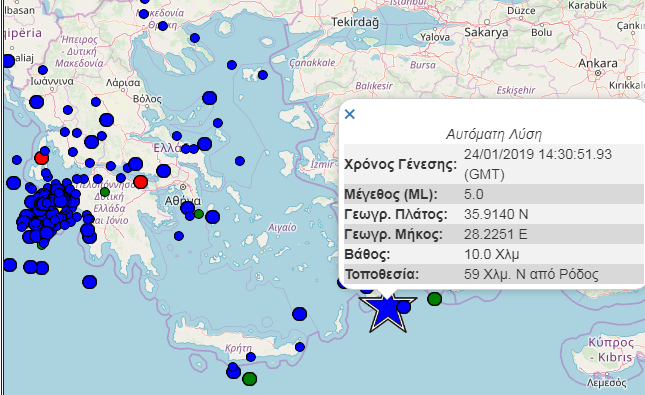645x395 pixels.
Task: Click the longitude value 28.2251 E
Action: pyautogui.click(x=495, y=234)
